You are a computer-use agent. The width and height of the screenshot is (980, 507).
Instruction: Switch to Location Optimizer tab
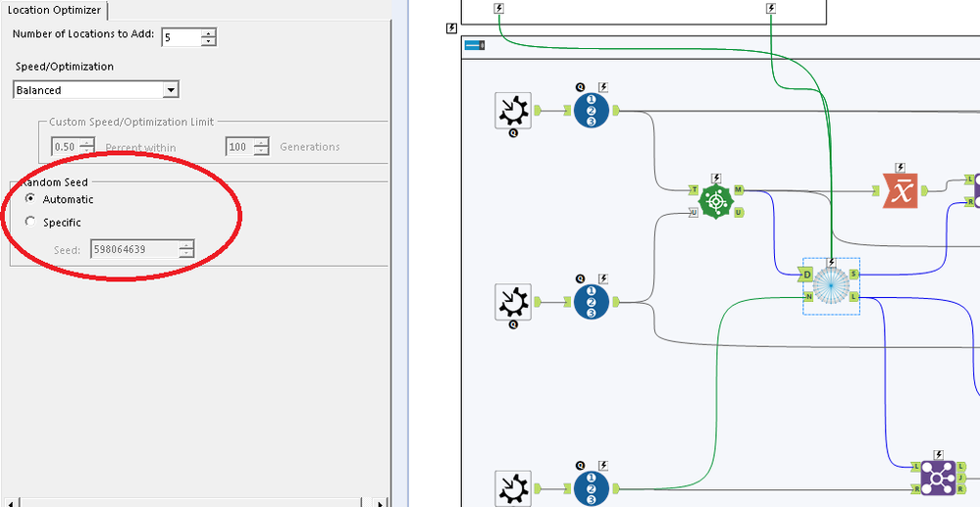(54, 10)
